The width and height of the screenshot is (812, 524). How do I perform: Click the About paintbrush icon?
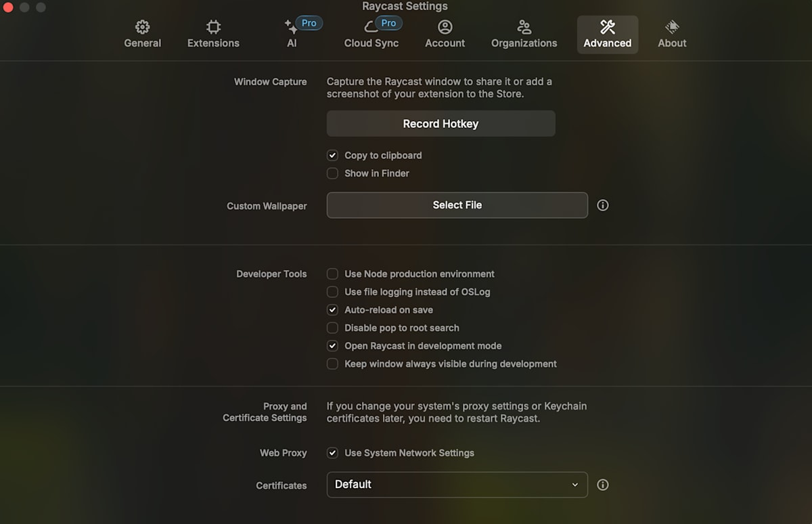tap(670, 26)
